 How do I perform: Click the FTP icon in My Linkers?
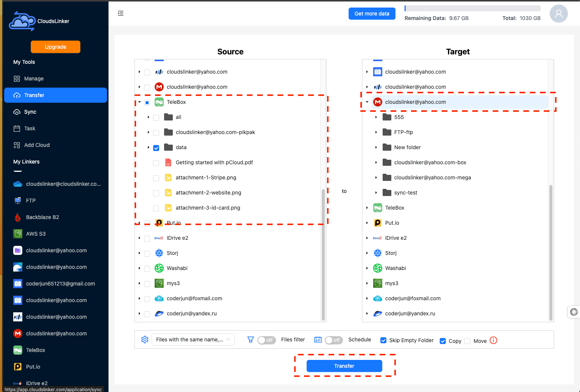18,201
